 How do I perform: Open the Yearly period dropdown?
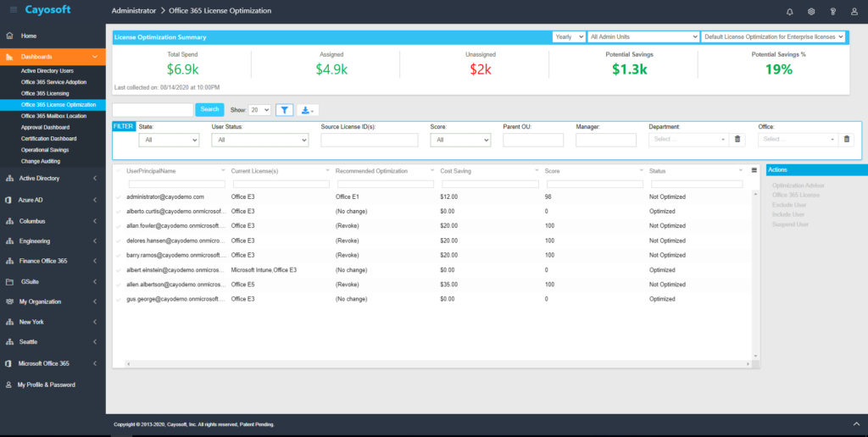pos(569,37)
